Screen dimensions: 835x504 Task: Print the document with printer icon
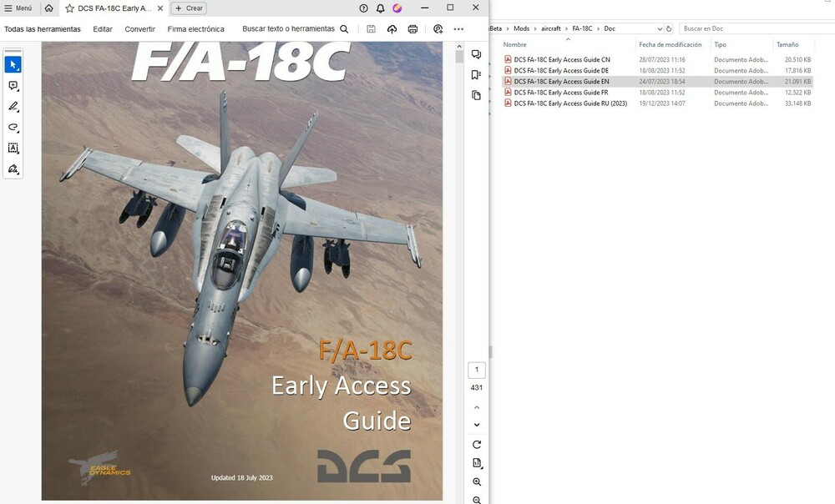coord(412,29)
